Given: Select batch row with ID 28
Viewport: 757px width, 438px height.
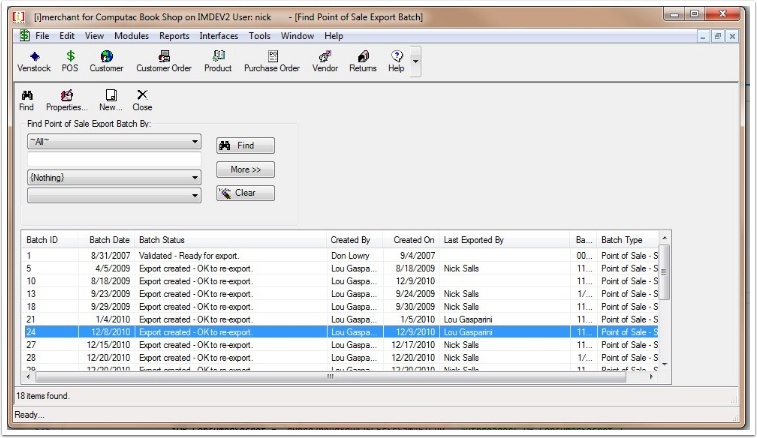Looking at the screenshot, I should pyautogui.click(x=340, y=357).
